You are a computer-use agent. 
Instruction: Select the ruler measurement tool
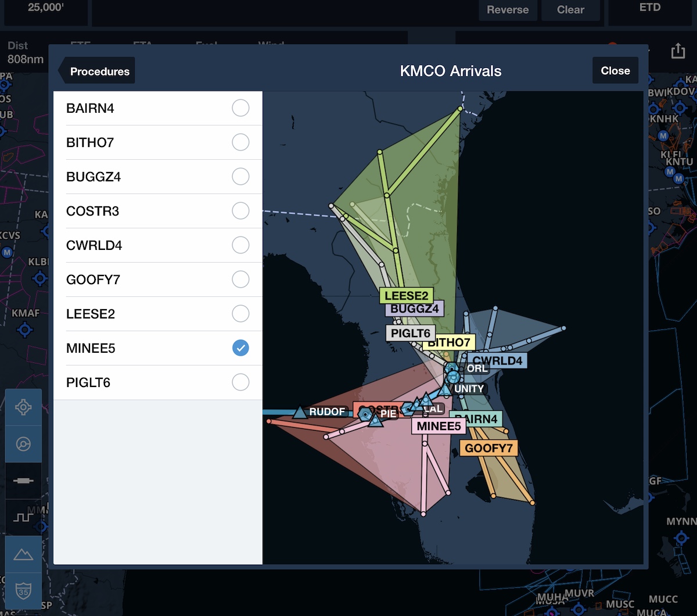[23, 481]
